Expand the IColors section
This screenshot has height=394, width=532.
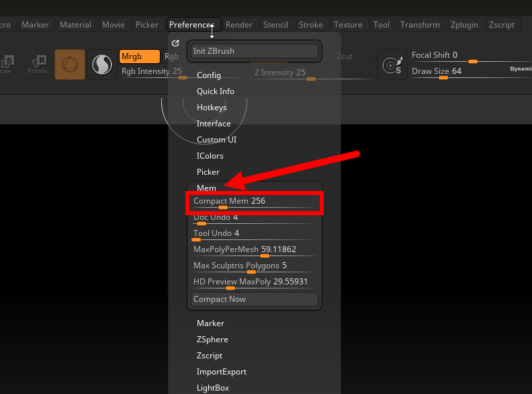(210, 156)
